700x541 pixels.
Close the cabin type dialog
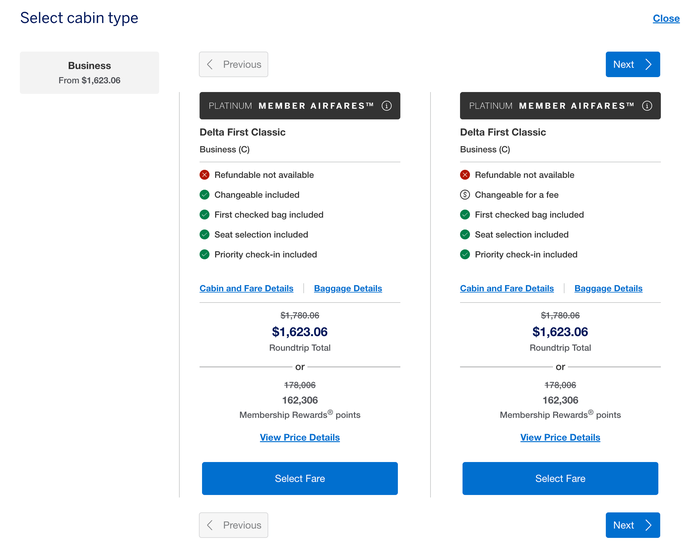tap(666, 18)
